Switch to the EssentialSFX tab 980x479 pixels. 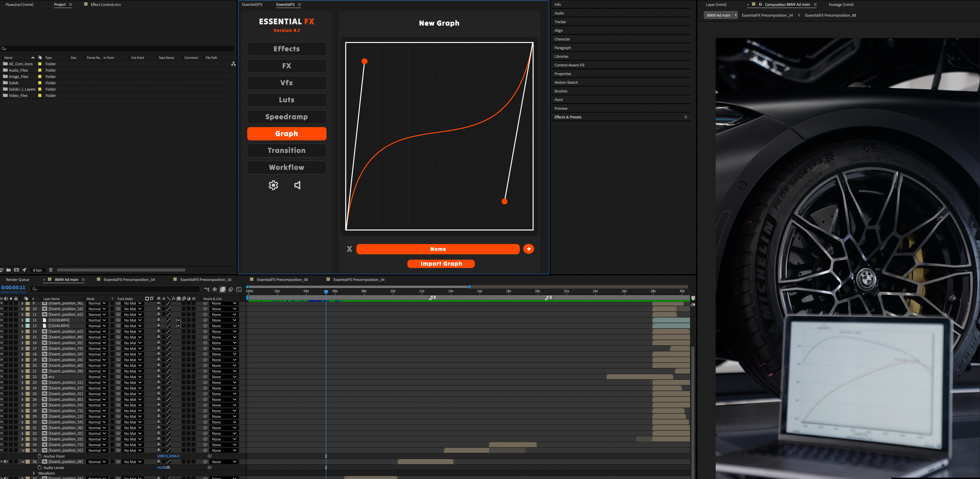click(x=252, y=5)
